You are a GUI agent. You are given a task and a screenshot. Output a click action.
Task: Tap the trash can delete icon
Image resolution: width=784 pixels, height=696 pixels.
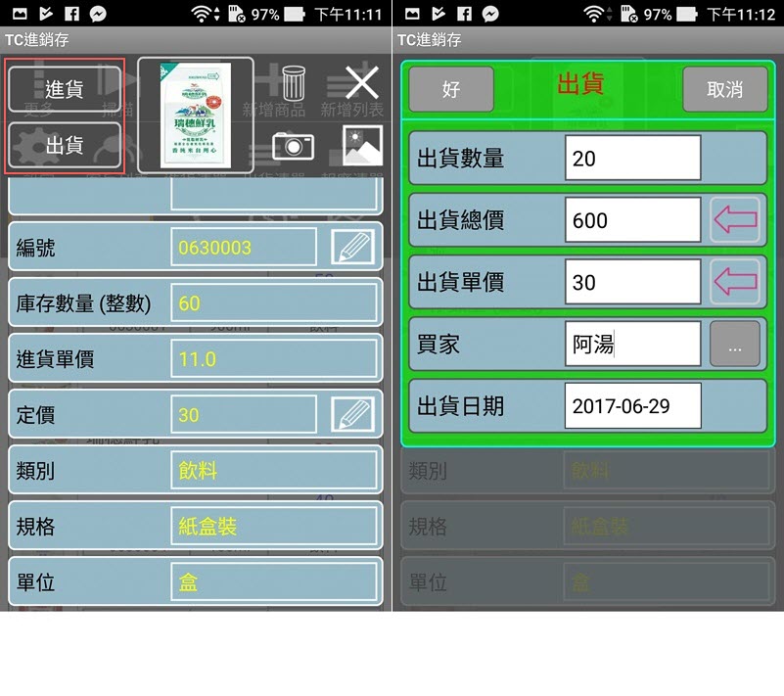294,83
